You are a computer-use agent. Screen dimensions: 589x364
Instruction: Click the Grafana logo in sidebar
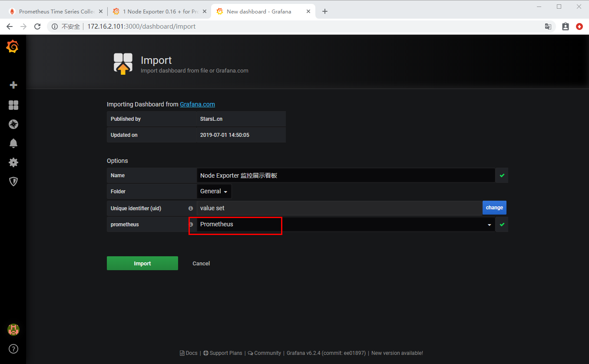[x=13, y=46]
